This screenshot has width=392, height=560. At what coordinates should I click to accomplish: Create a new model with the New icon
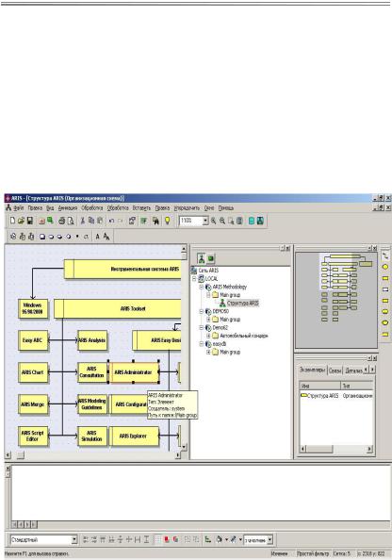tap(12, 221)
